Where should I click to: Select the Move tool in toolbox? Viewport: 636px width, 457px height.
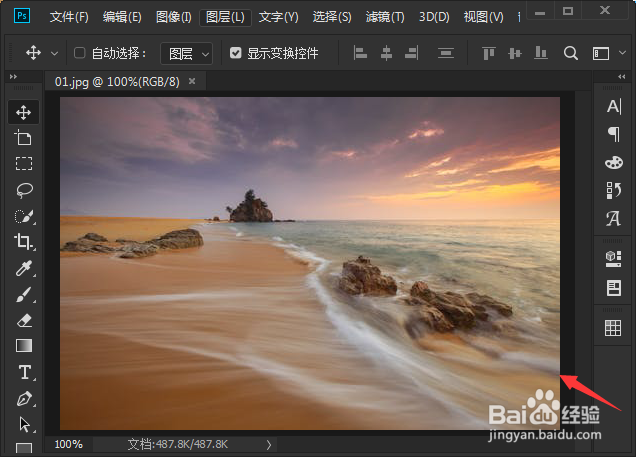point(24,112)
